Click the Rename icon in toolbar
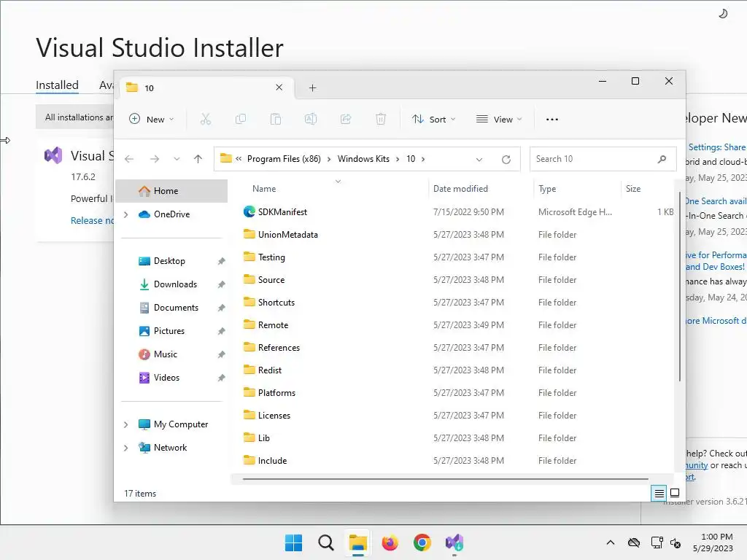Screen dimensions: 747x560 (x=311, y=119)
